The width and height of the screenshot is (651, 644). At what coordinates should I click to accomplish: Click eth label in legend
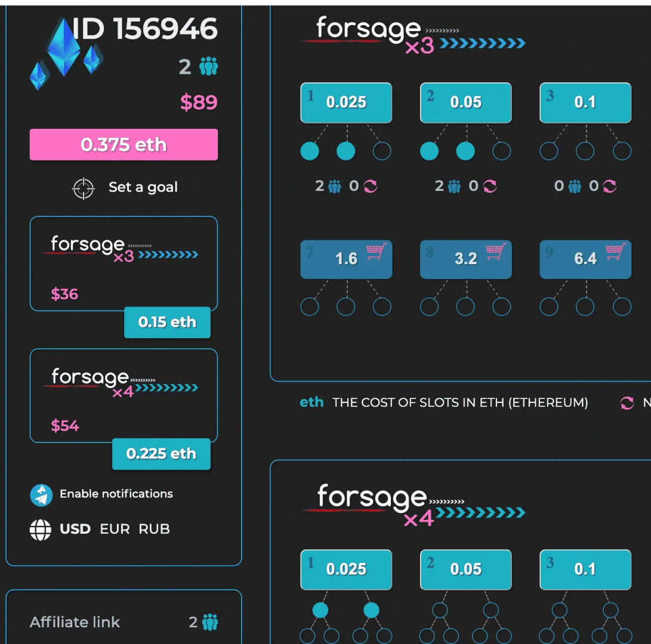coord(311,402)
